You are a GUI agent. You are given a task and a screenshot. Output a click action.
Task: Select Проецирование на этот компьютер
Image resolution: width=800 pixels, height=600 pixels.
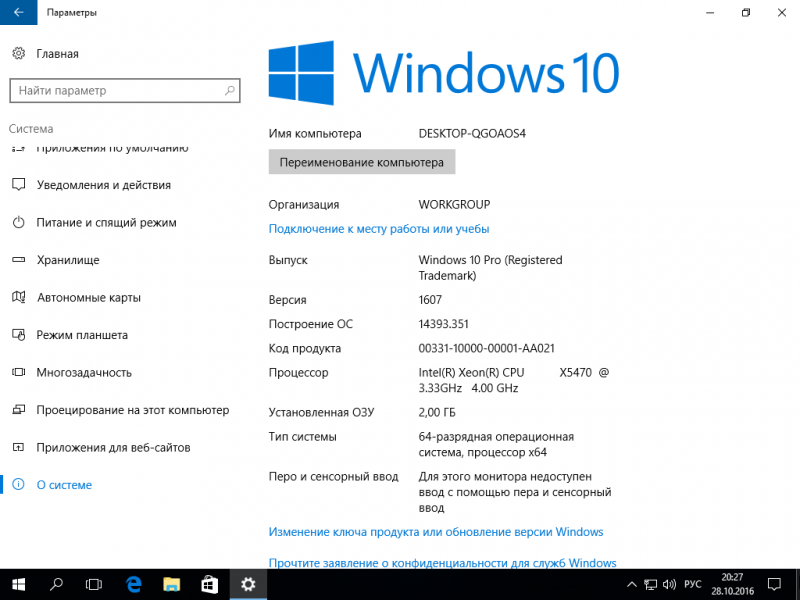click(133, 410)
